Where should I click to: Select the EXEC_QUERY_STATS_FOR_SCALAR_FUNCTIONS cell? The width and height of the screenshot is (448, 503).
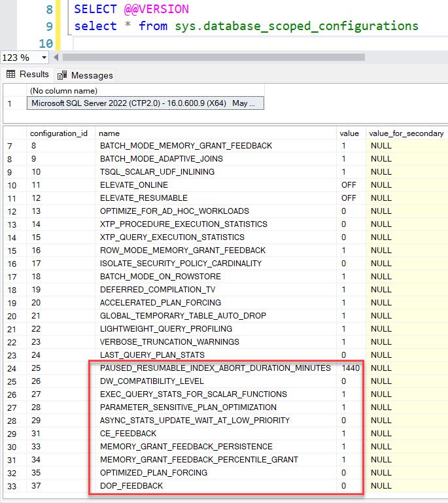[x=216, y=394]
